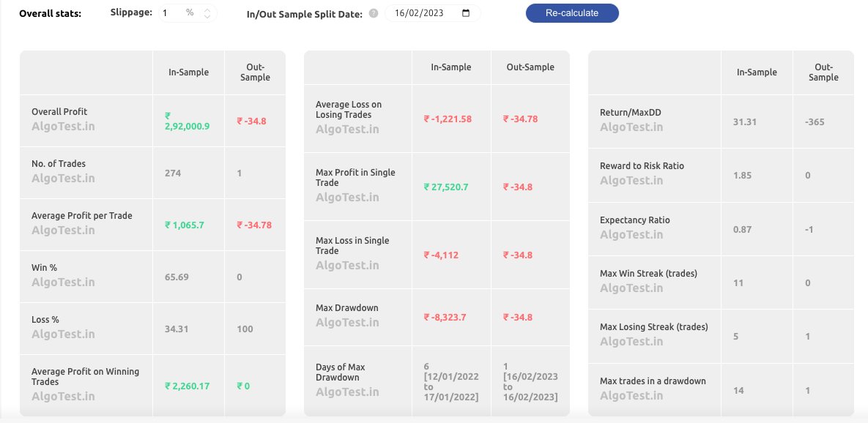This screenshot has width=868, height=423.
Task: Select the in-sample Average Profit per Trade 1,065.7
Action: pyautogui.click(x=185, y=225)
